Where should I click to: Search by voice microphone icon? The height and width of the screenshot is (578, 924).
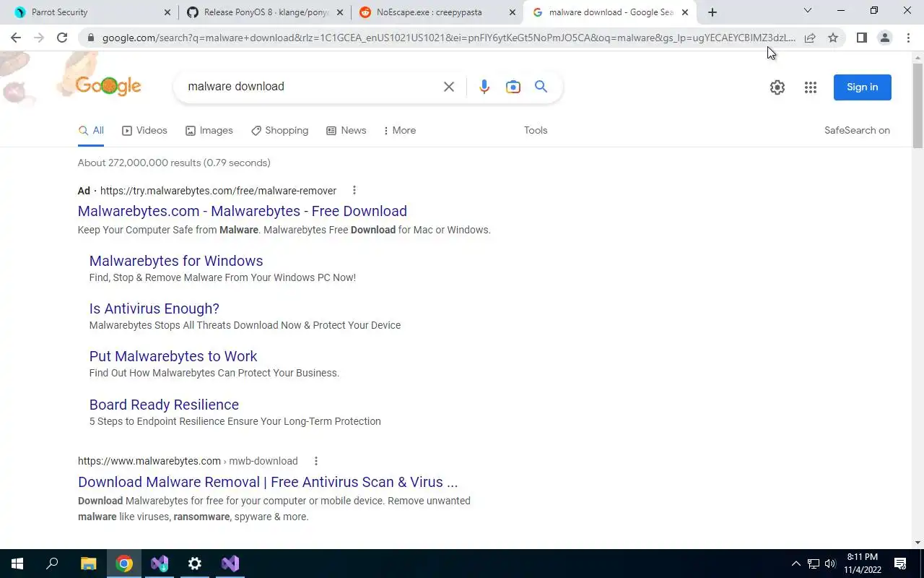click(484, 87)
